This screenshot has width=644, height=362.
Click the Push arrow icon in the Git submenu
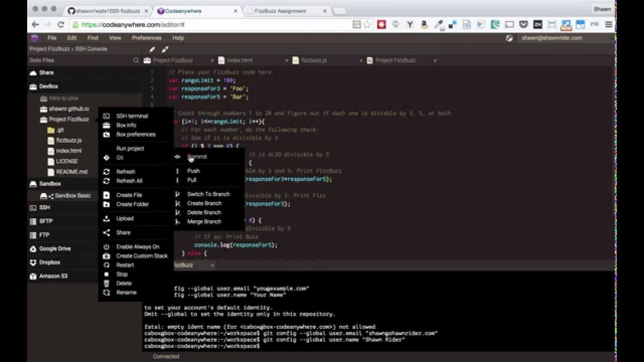click(x=177, y=171)
